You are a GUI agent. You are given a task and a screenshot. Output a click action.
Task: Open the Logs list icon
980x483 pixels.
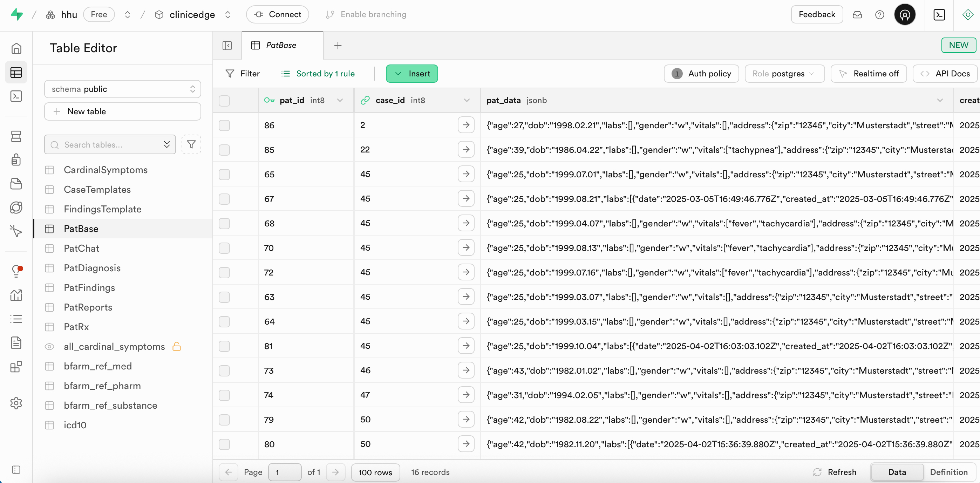16,319
